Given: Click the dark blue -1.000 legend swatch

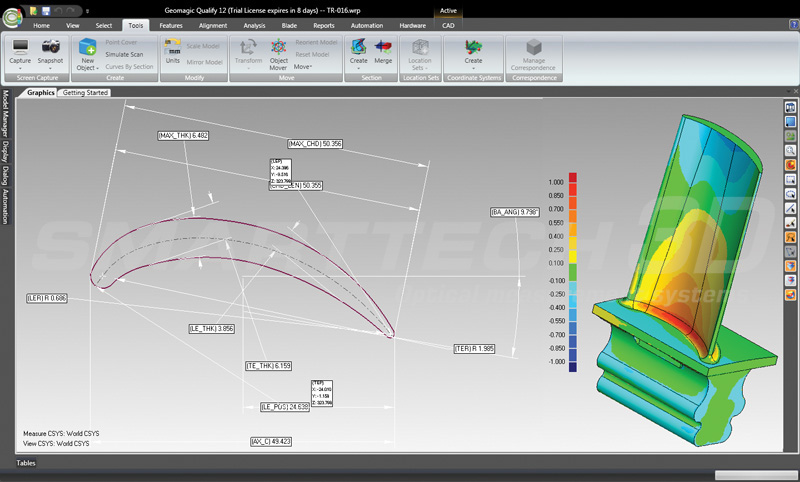Looking at the screenshot, I should pyautogui.click(x=573, y=367).
